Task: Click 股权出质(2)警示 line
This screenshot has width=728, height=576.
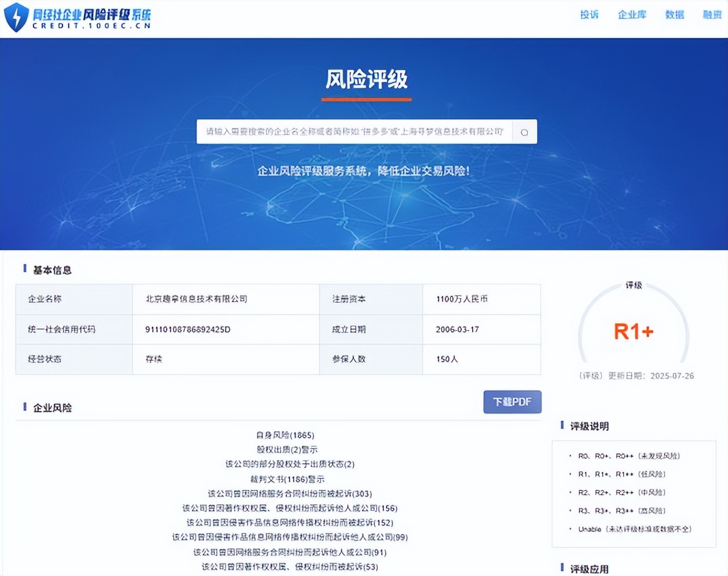Action: click(287, 450)
